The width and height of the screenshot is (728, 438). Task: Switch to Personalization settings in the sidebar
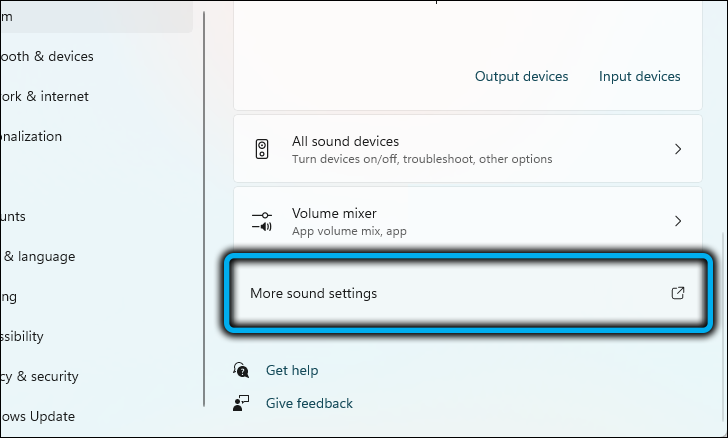(32, 136)
